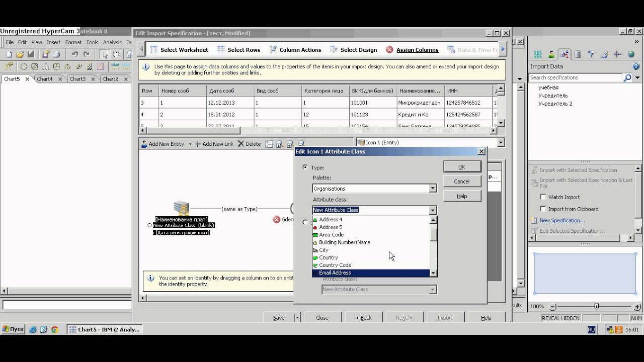Click the Print icon in main toolbar

pos(56,54)
